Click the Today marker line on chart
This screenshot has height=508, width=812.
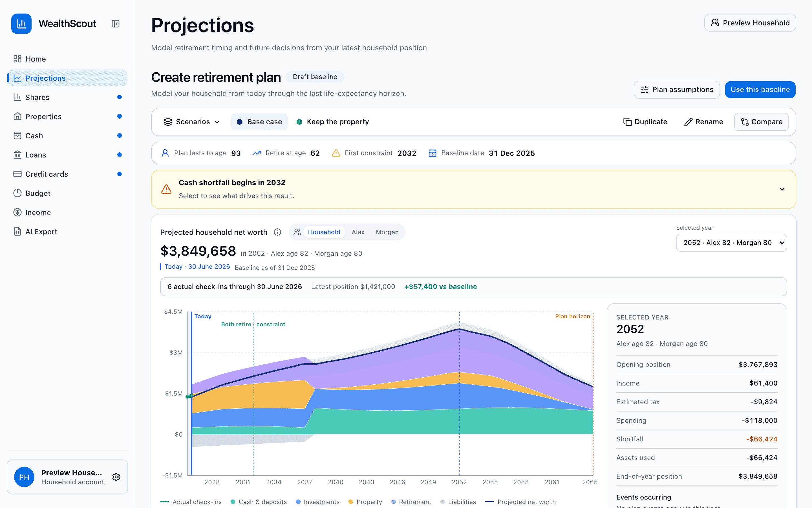[x=191, y=393]
